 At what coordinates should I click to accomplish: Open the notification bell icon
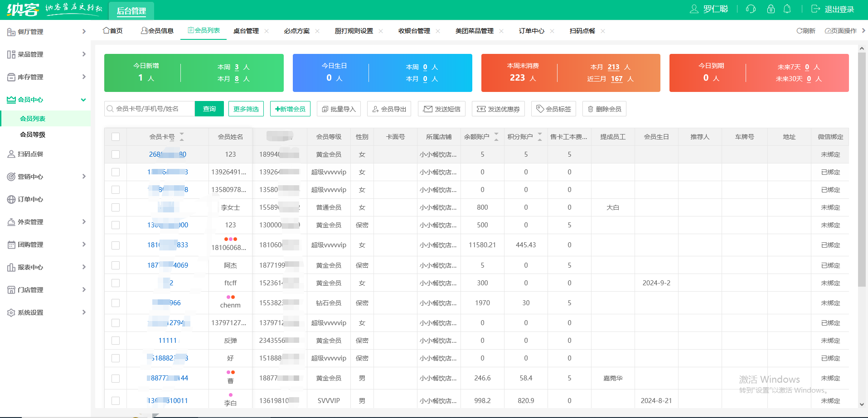coord(787,9)
